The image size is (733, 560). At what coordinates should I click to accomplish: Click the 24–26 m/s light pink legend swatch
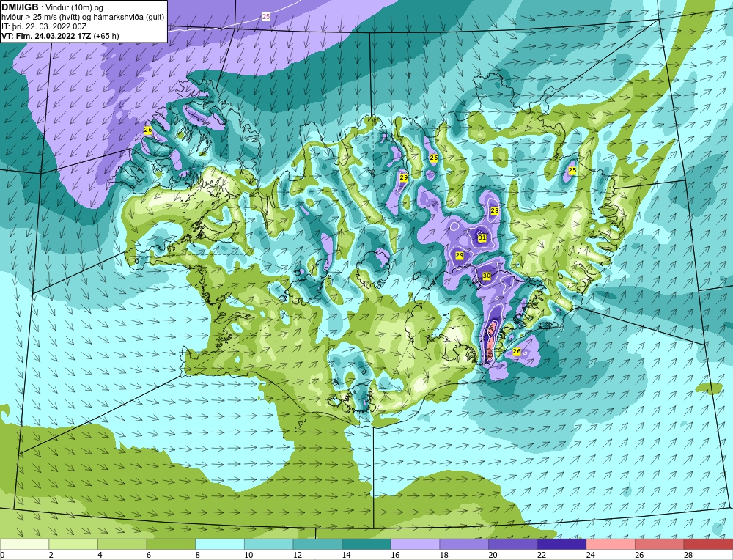611,544
